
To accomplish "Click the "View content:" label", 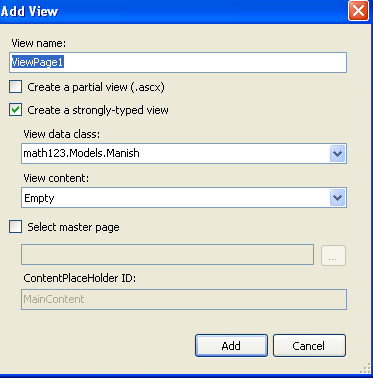I will [x=56, y=178].
